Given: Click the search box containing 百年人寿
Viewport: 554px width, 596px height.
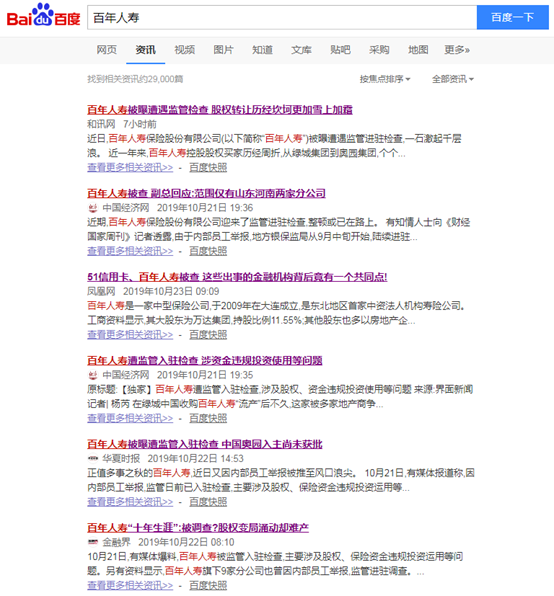Looking at the screenshot, I should (282, 17).
